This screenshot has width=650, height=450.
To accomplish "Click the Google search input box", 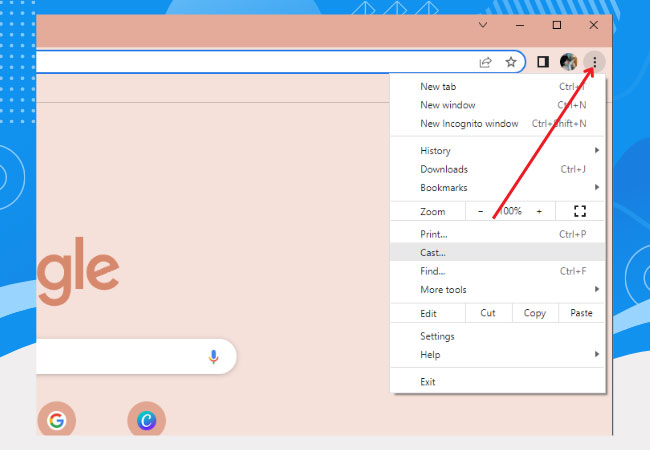I will click(120, 357).
